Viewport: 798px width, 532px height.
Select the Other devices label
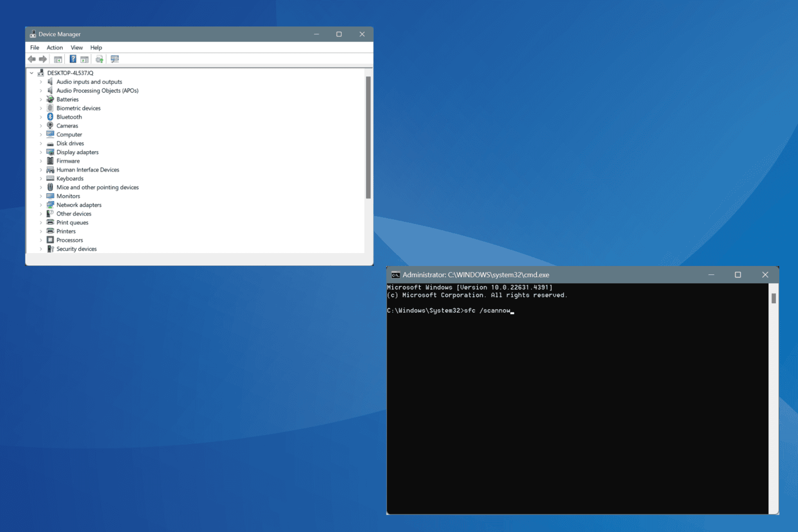click(x=74, y=214)
